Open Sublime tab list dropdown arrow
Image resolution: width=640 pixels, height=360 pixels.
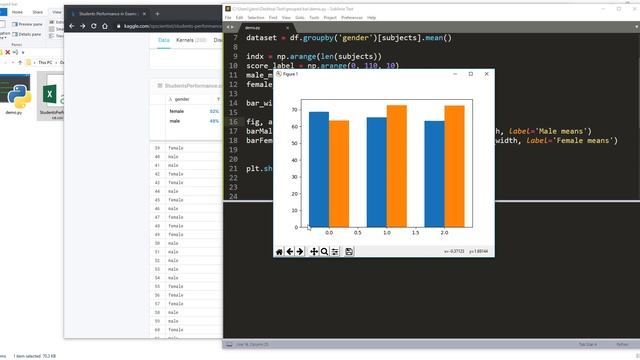coord(636,27)
